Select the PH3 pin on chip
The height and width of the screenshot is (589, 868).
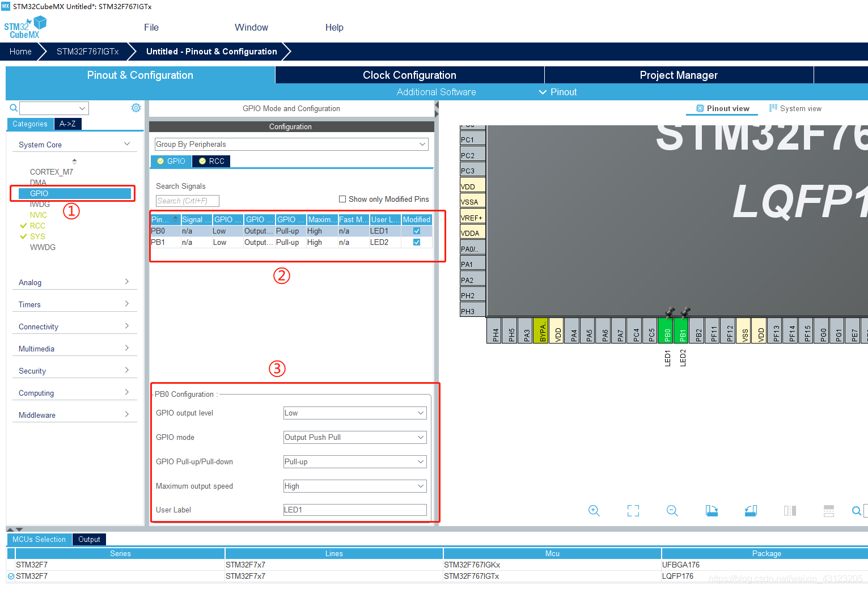(x=473, y=311)
